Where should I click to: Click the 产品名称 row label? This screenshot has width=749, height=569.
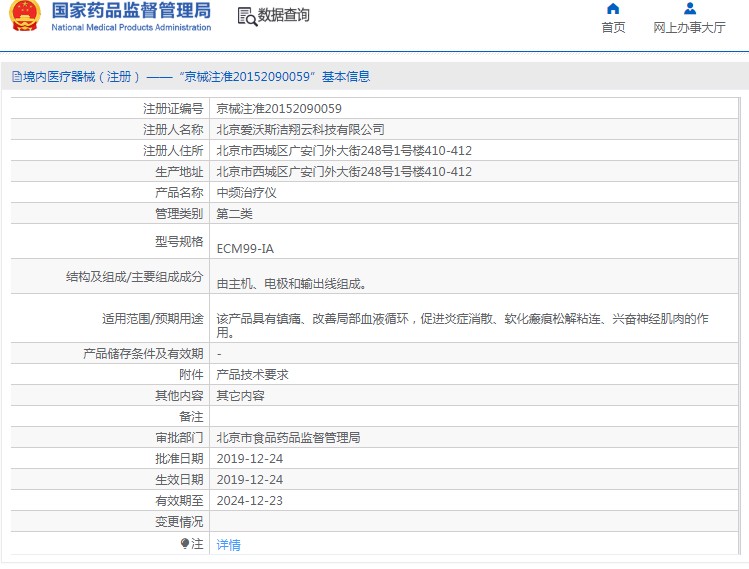tap(179, 193)
